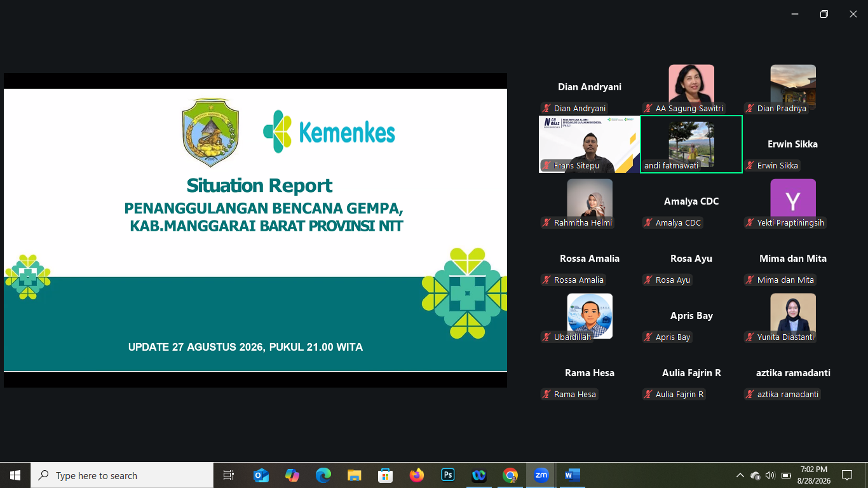Click muted mic icon beside Apris Bay

tap(648, 337)
